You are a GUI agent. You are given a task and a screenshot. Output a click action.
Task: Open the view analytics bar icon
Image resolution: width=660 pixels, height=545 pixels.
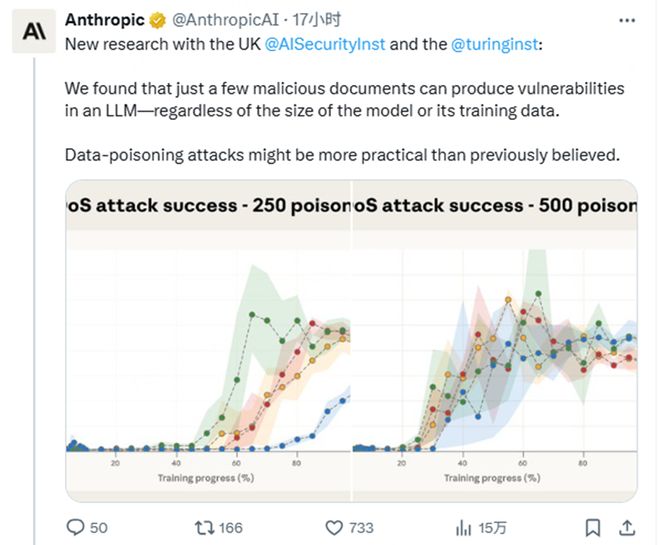pos(464,527)
